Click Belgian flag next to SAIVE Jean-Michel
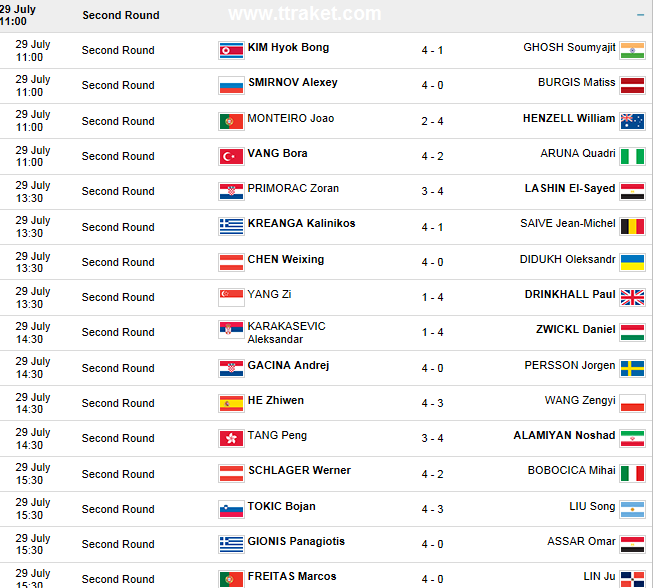The height and width of the screenshot is (588, 656). (632, 226)
